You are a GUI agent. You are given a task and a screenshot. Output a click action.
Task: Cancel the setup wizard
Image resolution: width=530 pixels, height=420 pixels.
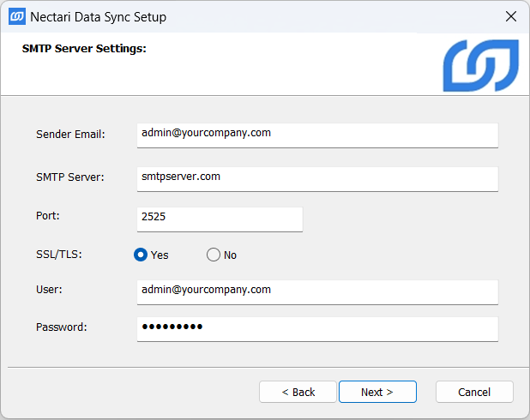474,392
